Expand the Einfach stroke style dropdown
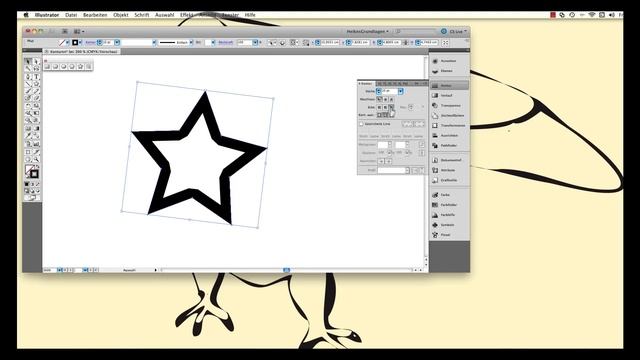 point(191,42)
